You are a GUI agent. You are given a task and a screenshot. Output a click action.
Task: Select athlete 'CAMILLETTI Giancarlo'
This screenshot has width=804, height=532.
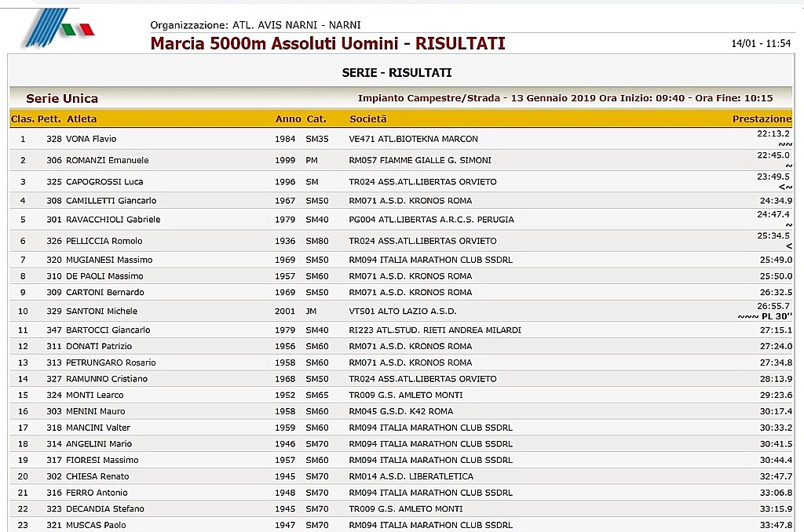tap(111, 201)
